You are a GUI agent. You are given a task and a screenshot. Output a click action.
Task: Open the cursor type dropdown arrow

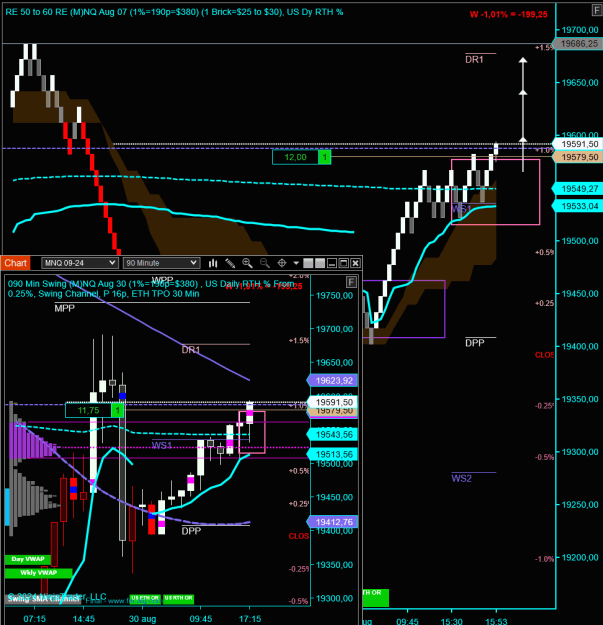pyautogui.click(x=296, y=263)
